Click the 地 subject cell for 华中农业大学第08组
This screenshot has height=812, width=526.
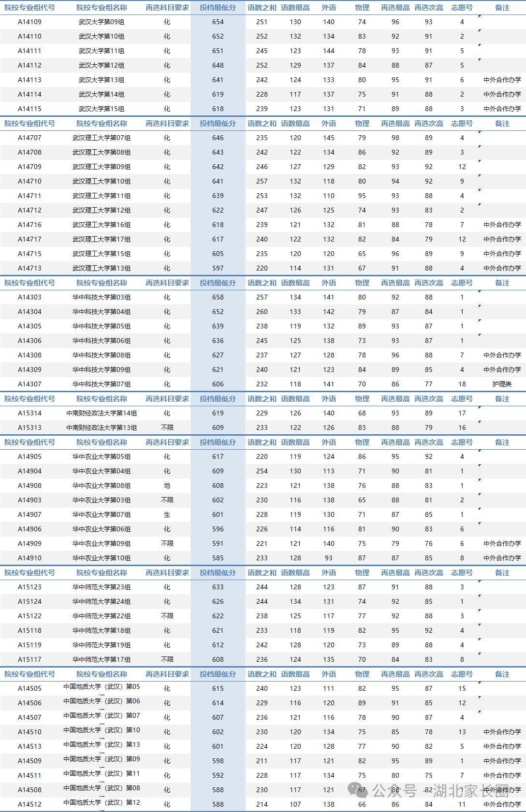coord(167,485)
